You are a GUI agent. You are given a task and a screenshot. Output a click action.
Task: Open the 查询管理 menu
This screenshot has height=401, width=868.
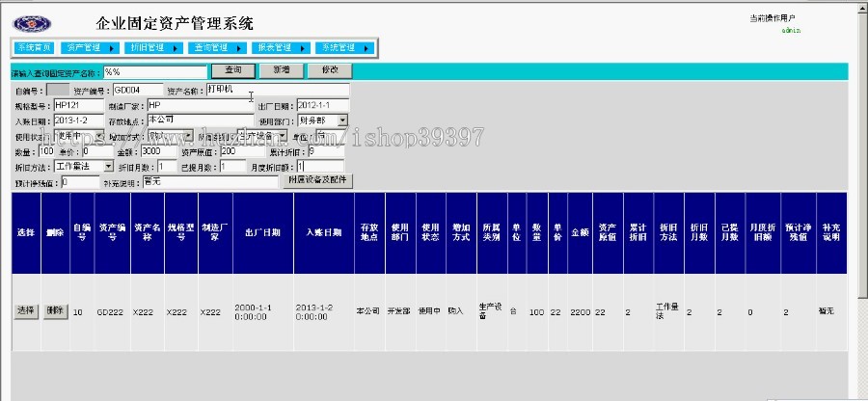pyautogui.click(x=217, y=48)
